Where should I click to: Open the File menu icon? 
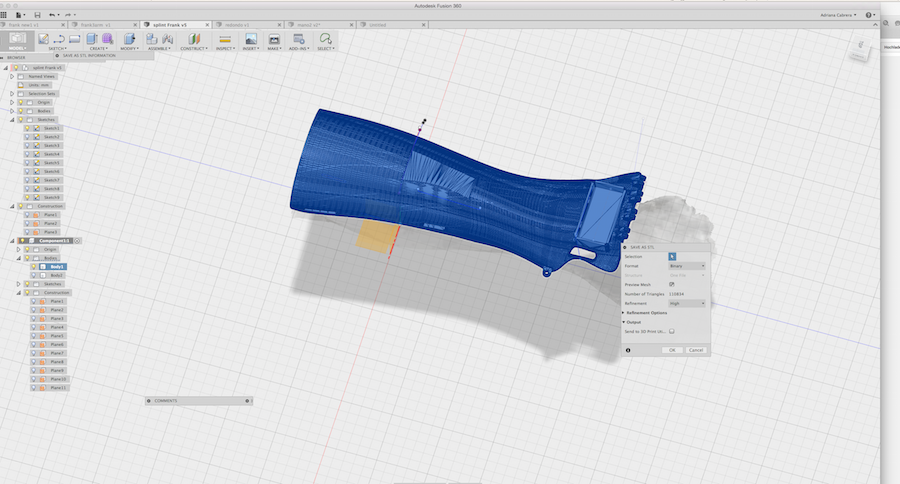19,15
